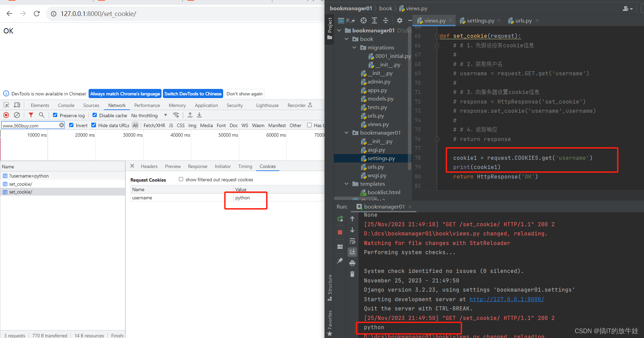Click the Down the stack trace arrow
This screenshot has width=644, height=338.
point(352,230)
